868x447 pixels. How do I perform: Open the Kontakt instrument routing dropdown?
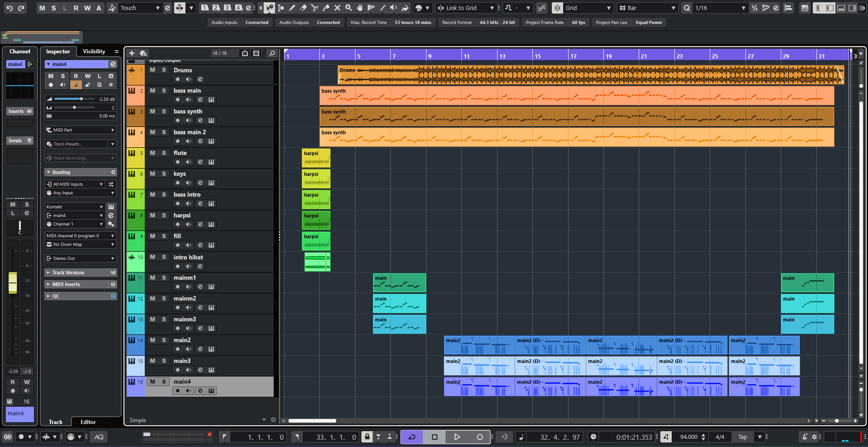(x=75, y=207)
